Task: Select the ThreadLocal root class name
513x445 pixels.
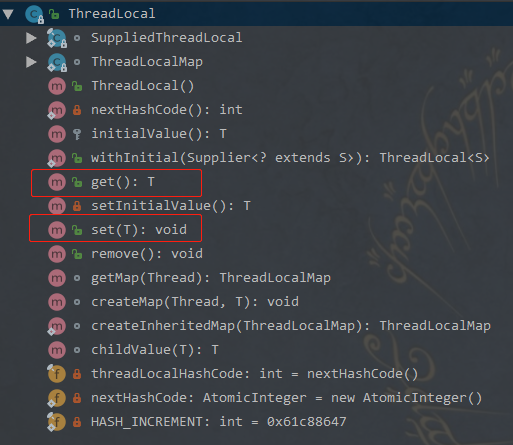Action: [112, 14]
